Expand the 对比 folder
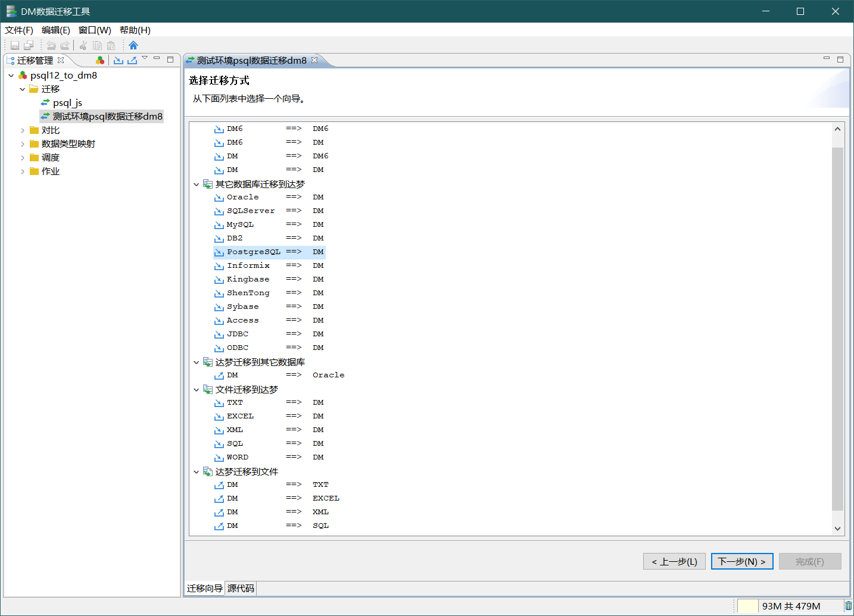This screenshot has width=854, height=616. (x=23, y=130)
